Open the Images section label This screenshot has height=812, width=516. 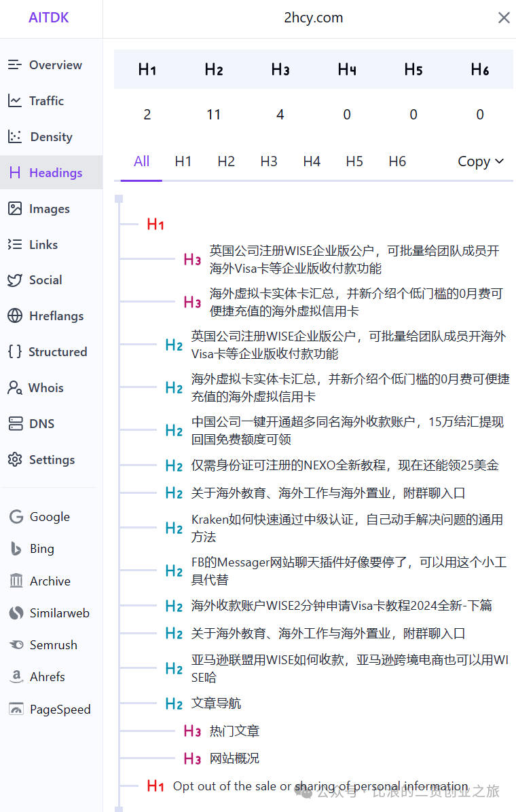pyautogui.click(x=49, y=209)
